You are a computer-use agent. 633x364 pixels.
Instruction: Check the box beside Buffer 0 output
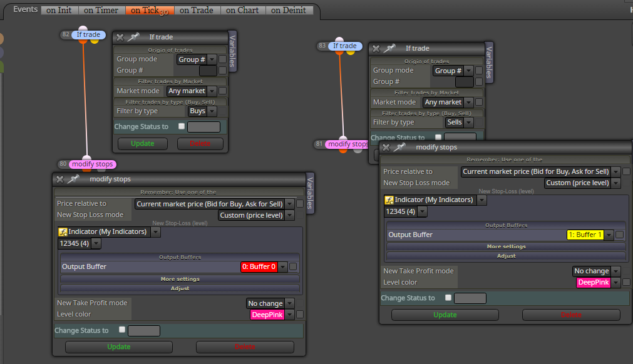pos(293,266)
